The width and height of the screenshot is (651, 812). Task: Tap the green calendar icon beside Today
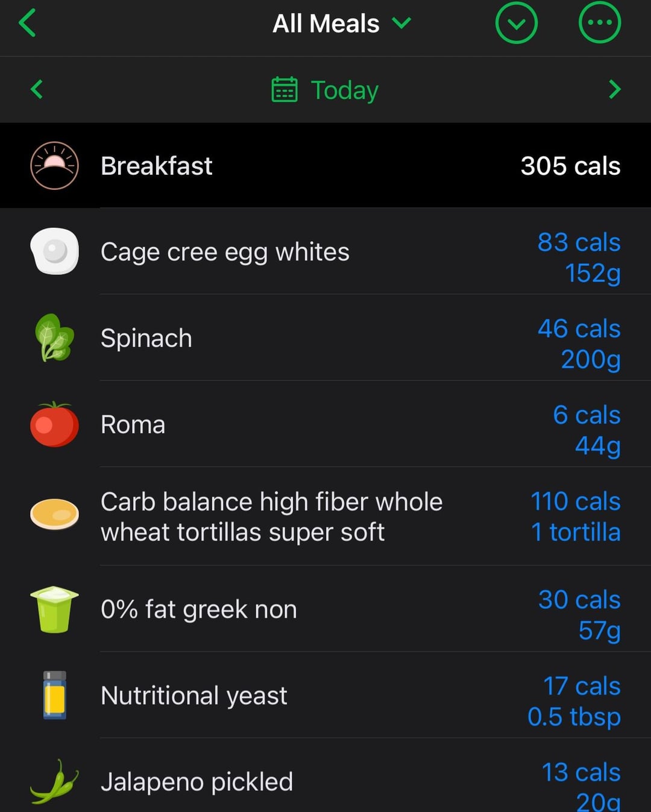click(x=285, y=90)
